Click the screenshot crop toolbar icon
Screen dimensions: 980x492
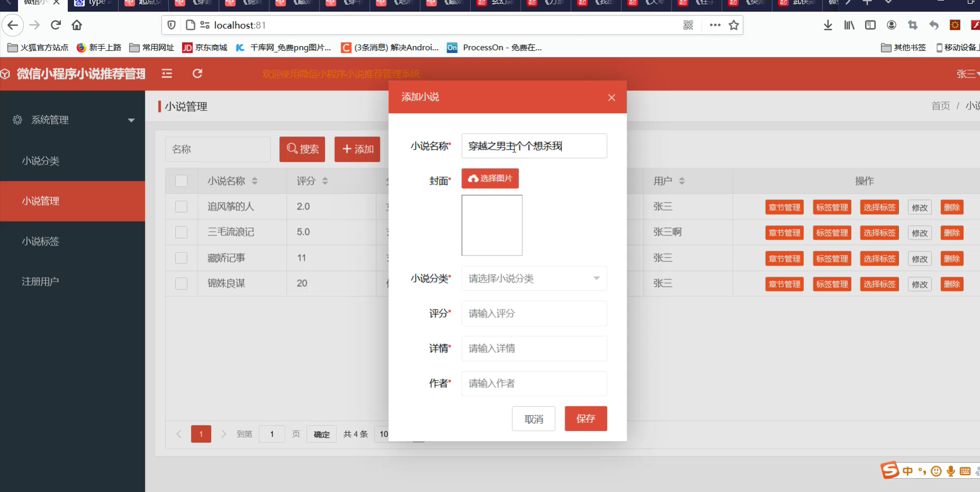(913, 25)
